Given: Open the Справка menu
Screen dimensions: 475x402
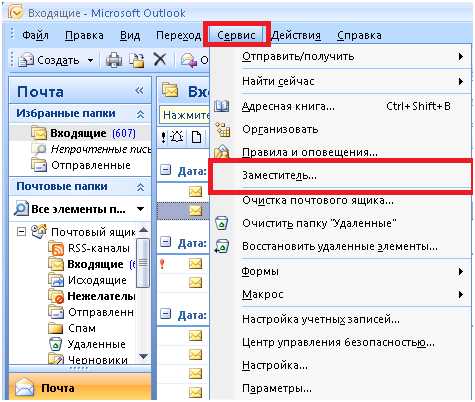Looking at the screenshot, I should click(x=359, y=35).
